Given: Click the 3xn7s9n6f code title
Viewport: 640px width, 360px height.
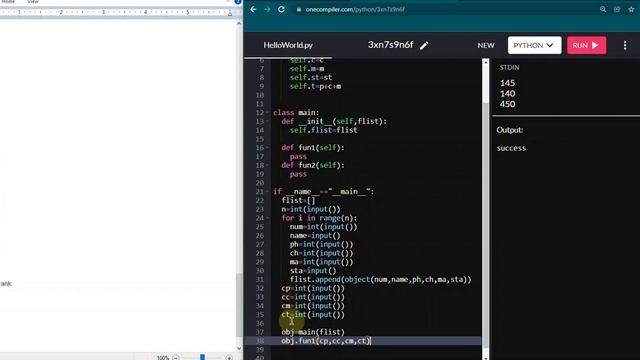Looking at the screenshot, I should coord(390,45).
